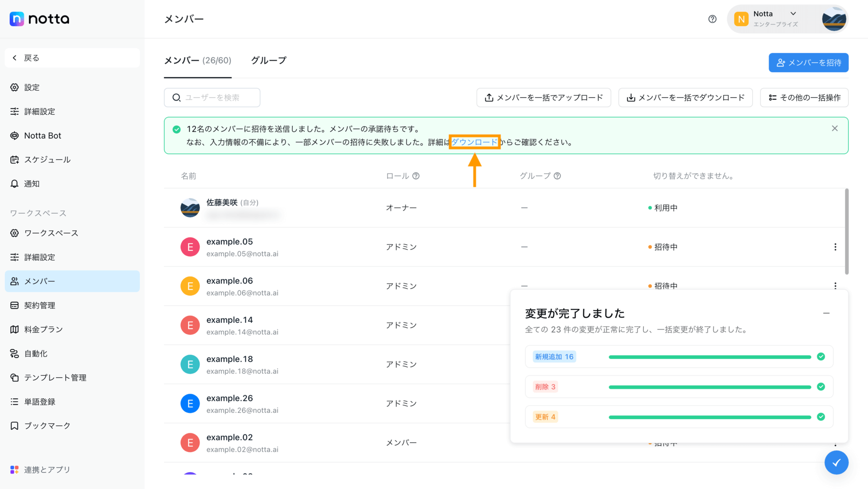
Task: Click example.05 avatar icon
Action: (190, 247)
